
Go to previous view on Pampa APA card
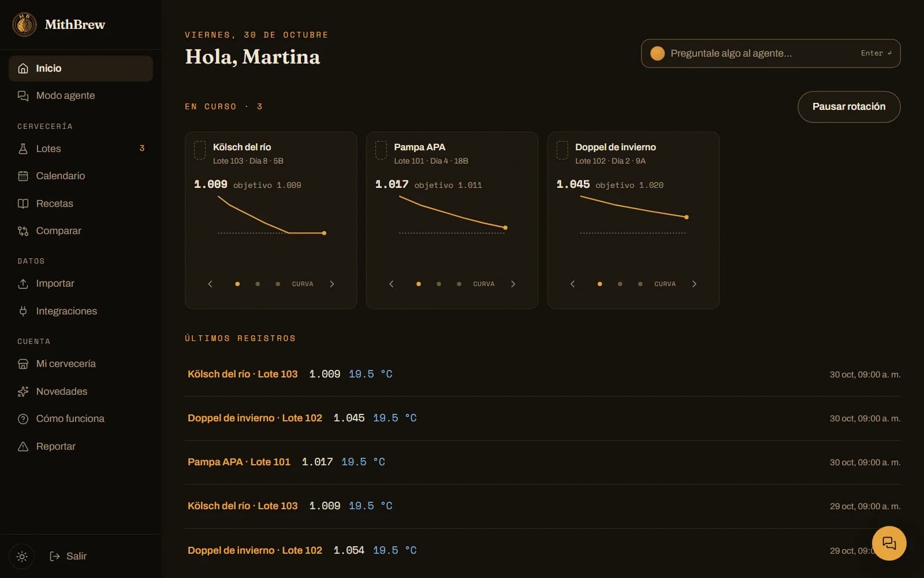392,284
